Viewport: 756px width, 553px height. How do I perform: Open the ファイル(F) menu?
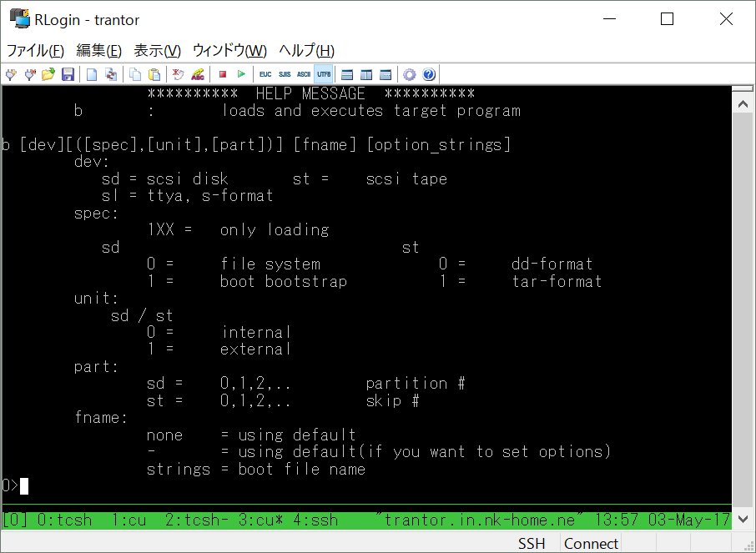(x=35, y=51)
